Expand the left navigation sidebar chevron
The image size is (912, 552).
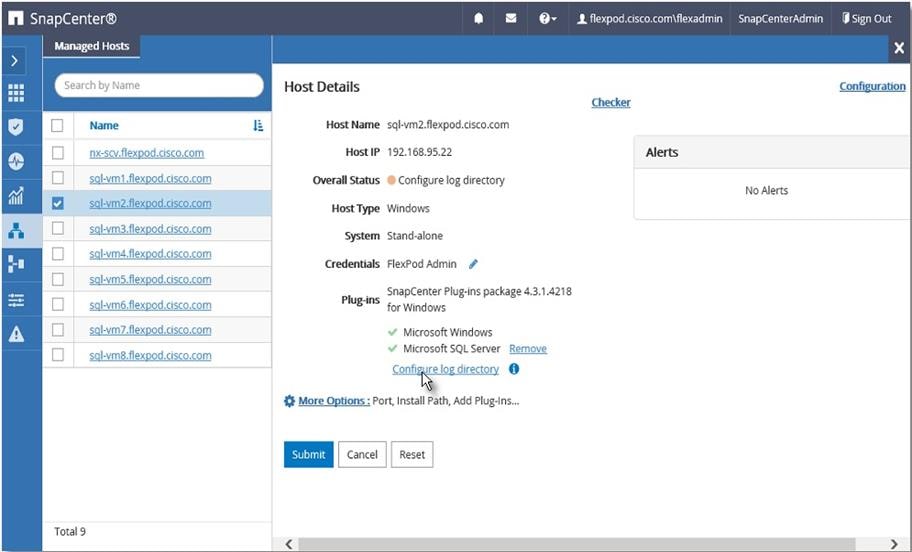pos(15,60)
